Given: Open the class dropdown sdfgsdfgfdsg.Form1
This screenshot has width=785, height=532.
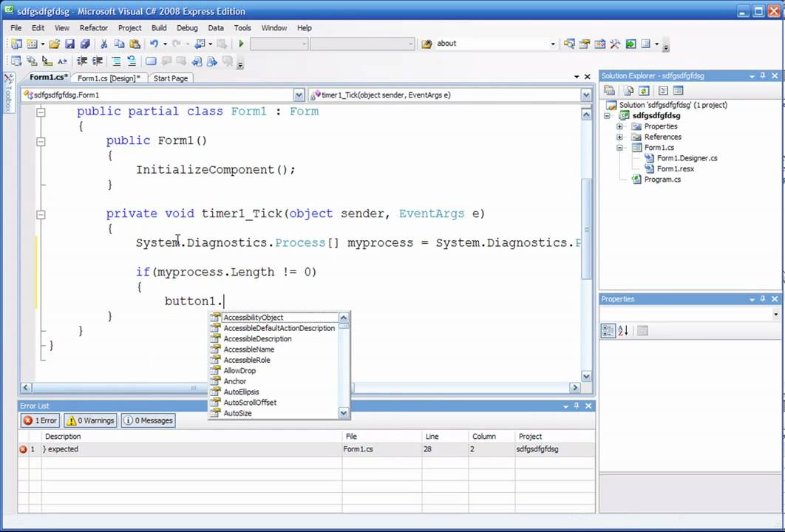Looking at the screenshot, I should (299, 95).
